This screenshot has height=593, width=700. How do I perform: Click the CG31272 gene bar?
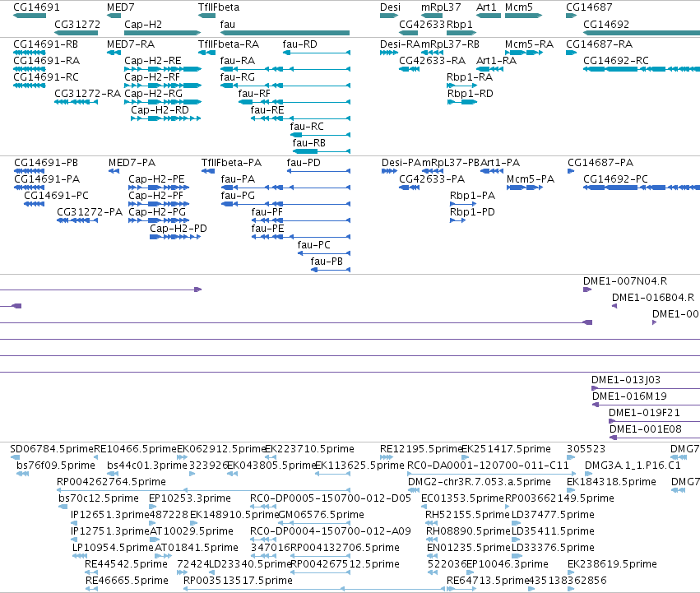click(x=76, y=33)
